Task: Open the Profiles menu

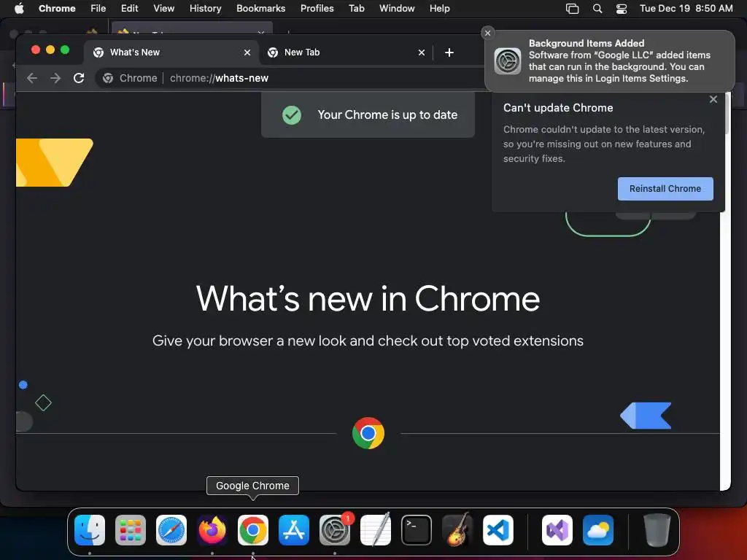Action: coord(317,9)
